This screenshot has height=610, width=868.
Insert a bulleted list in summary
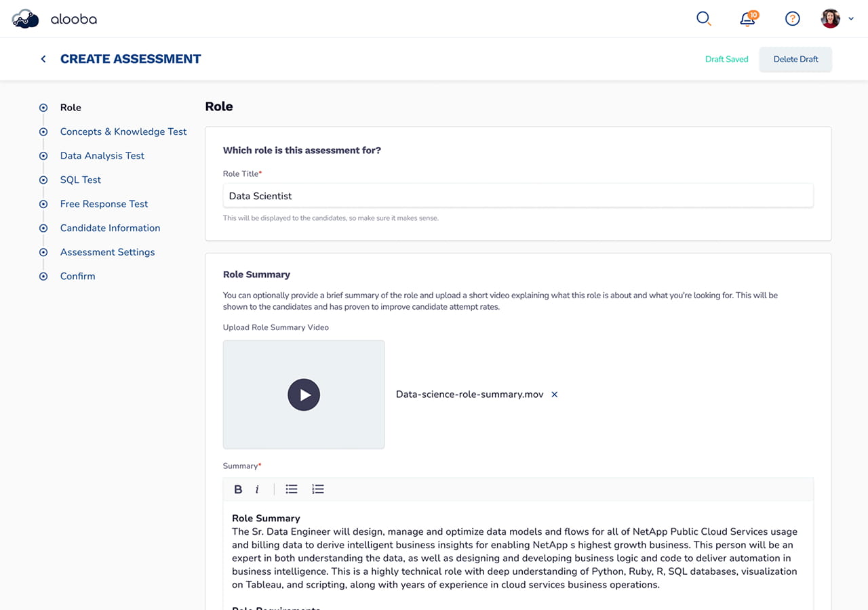292,489
